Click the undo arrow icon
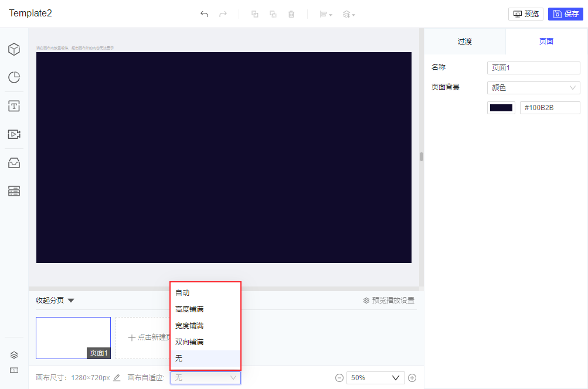 pyautogui.click(x=204, y=14)
